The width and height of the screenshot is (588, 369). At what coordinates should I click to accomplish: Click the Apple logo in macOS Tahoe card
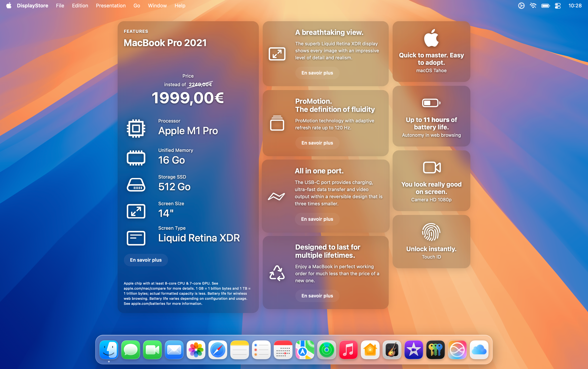point(431,38)
